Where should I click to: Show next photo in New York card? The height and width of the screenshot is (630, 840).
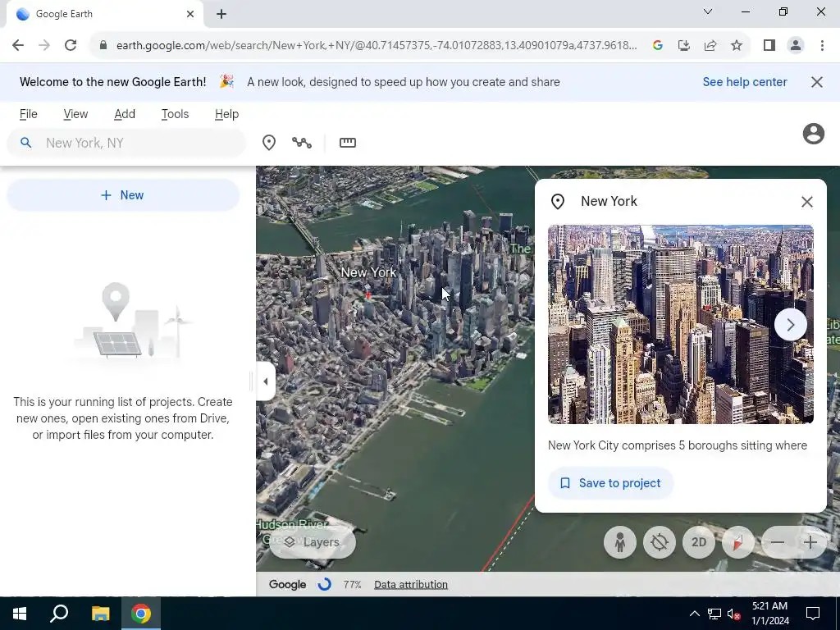coord(790,325)
